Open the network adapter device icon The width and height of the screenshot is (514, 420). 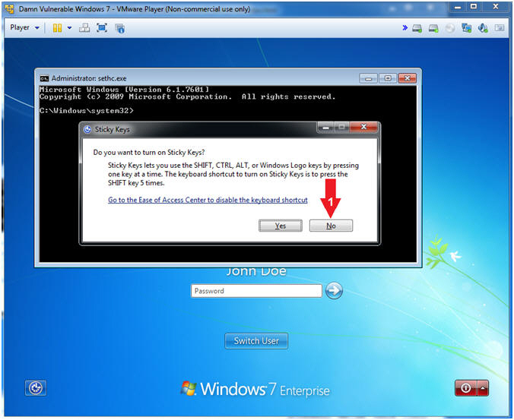[466, 28]
